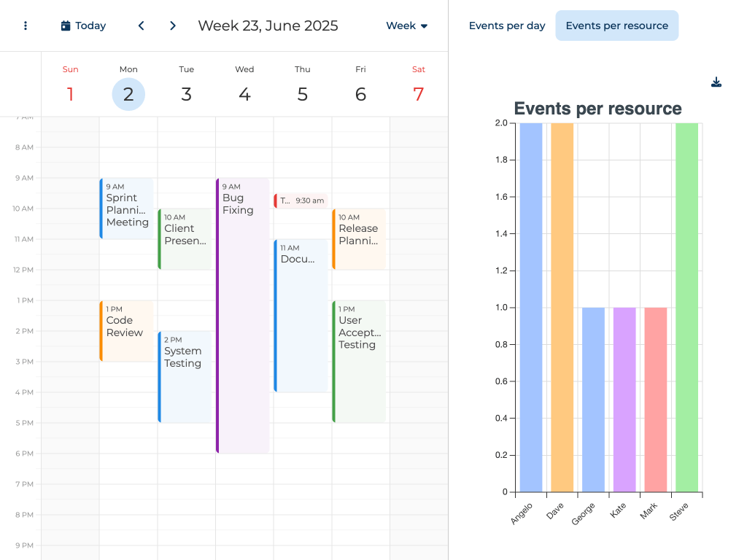Click the green Steve bar in chart
Image resolution: width=747 pixels, height=560 pixels.
pyautogui.click(x=686, y=307)
